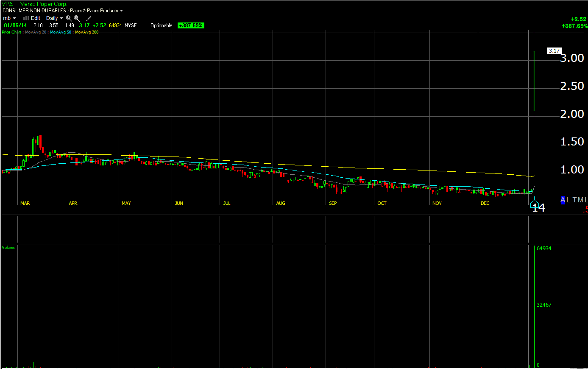Click the top-right +2.52 change value
The height and width of the screenshot is (369, 588).
click(578, 19)
